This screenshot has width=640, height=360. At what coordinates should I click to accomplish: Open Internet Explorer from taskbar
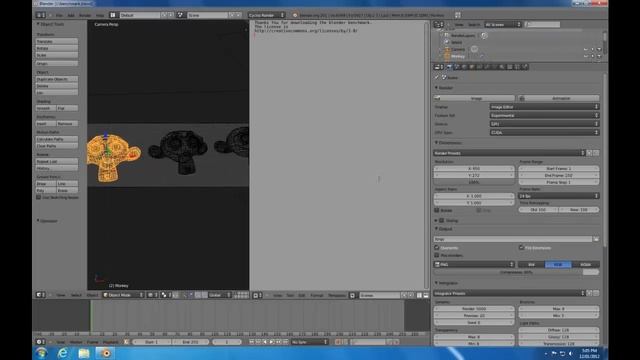pos(62,353)
